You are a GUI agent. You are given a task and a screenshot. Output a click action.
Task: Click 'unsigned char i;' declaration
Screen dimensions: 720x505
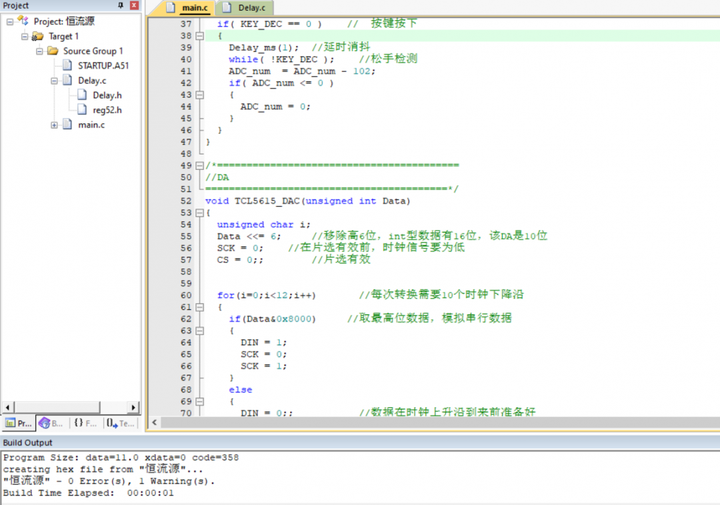(x=264, y=224)
